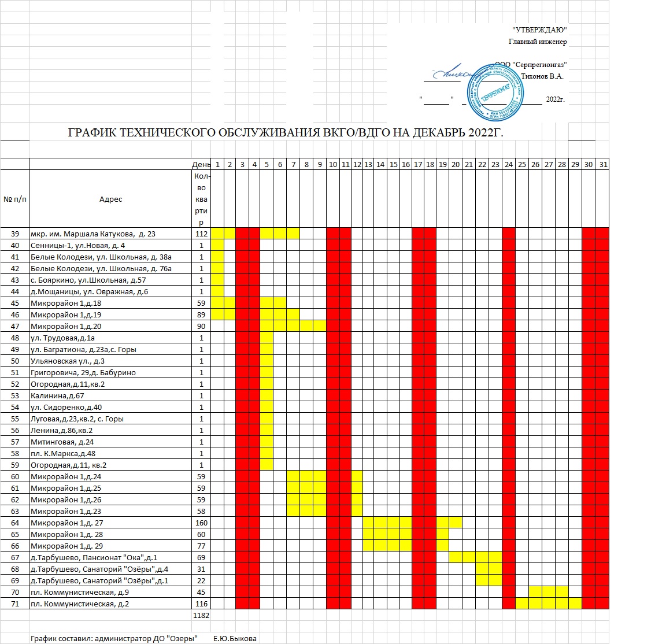The height and width of the screenshot is (644, 666).
Task: Click apartment count '112' for Маршала Катукова
Action: pos(201,234)
